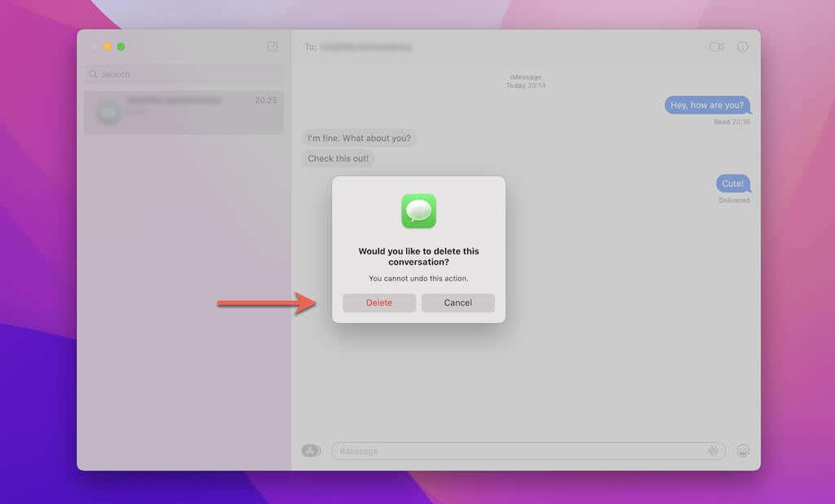
Task: Click the "I'm fine. What about you?" bubble
Action: [x=360, y=138]
